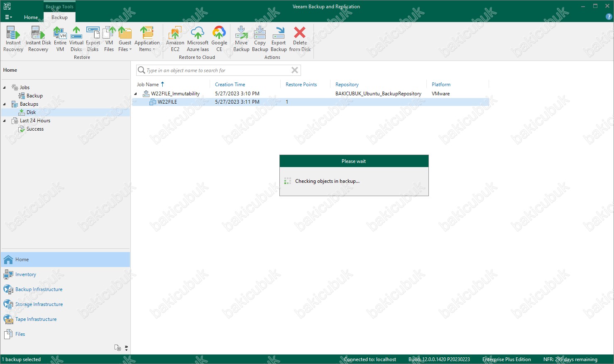
Task: Restore Entire VM
Action: (x=60, y=39)
